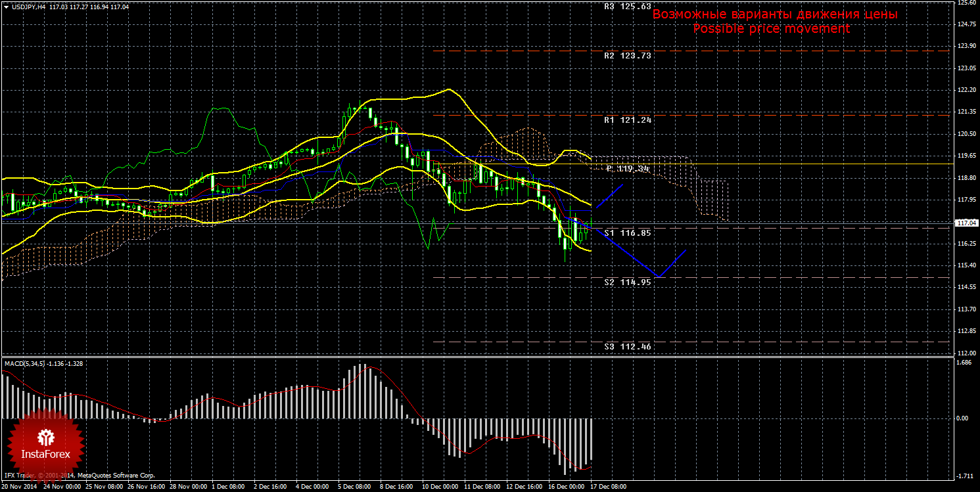This screenshot has height=492, width=980.
Task: Click the Russian red heading text
Action: pos(774,14)
